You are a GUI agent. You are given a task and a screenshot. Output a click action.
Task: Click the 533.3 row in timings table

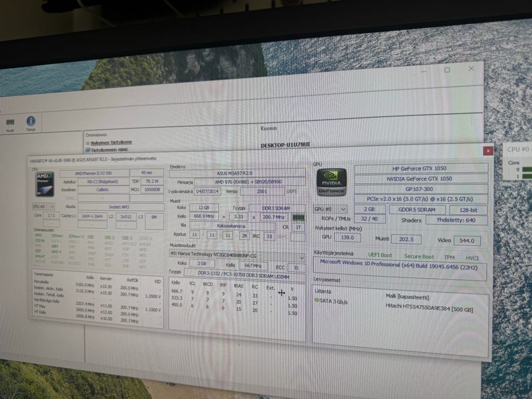point(234,300)
